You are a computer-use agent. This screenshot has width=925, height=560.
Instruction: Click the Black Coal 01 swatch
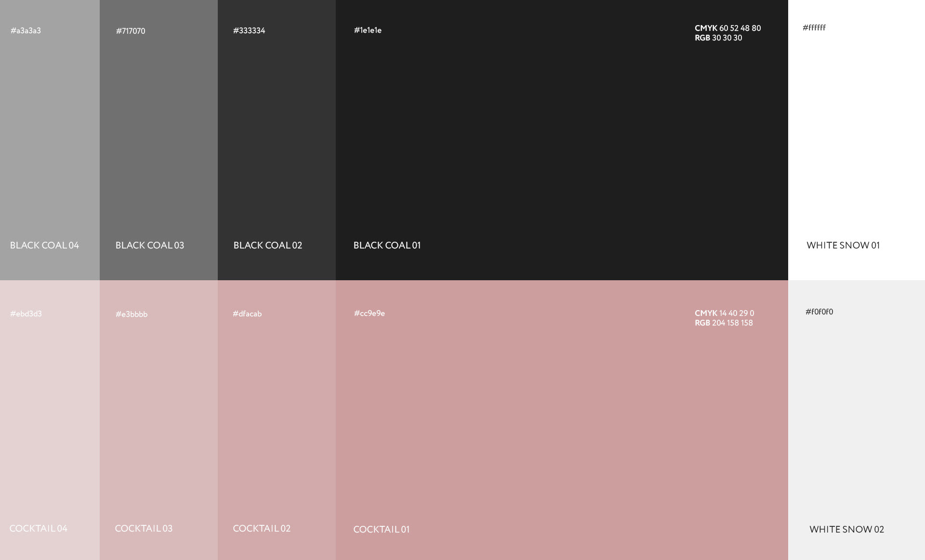(561, 140)
